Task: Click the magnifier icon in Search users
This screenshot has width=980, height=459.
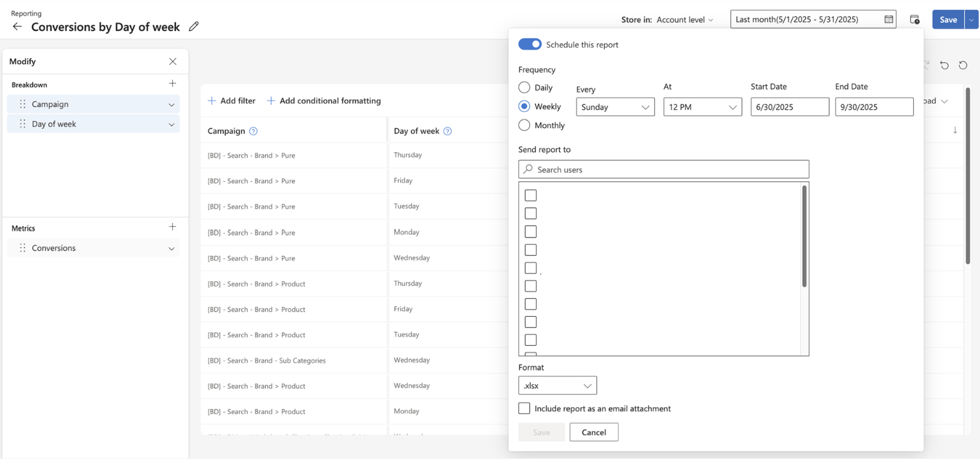Action: click(x=528, y=169)
